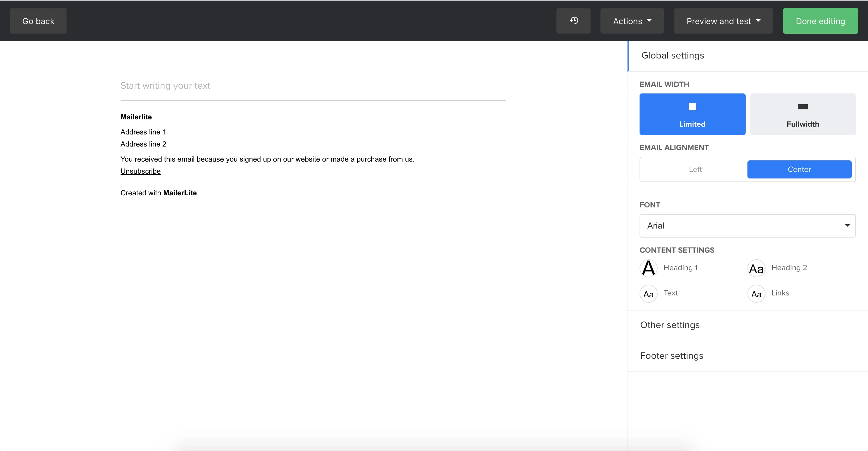Open Text style settings icon
The width and height of the screenshot is (868, 451).
coord(648,294)
